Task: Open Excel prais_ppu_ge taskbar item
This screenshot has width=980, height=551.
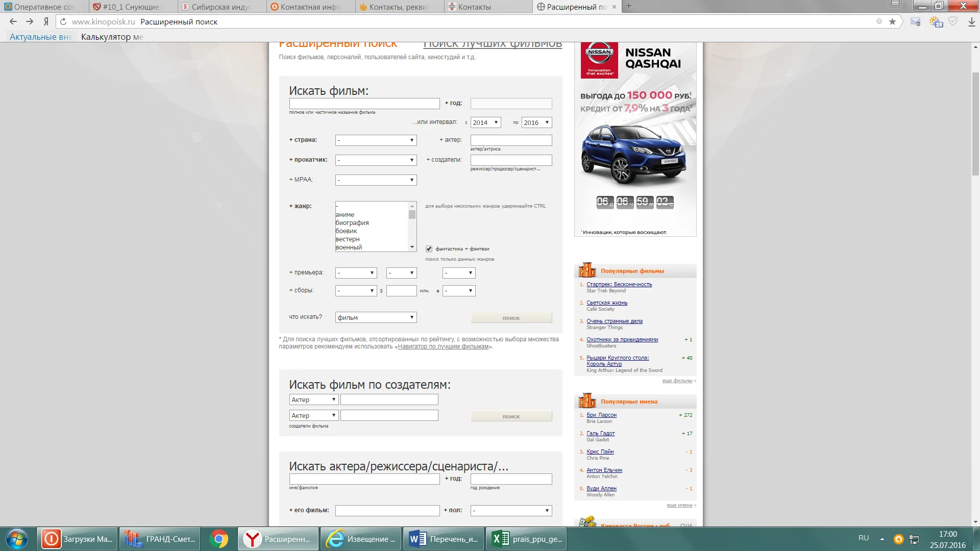Action: click(x=526, y=539)
